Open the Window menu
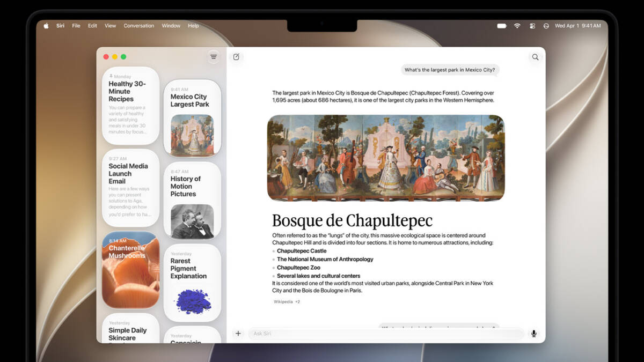 (x=171, y=26)
